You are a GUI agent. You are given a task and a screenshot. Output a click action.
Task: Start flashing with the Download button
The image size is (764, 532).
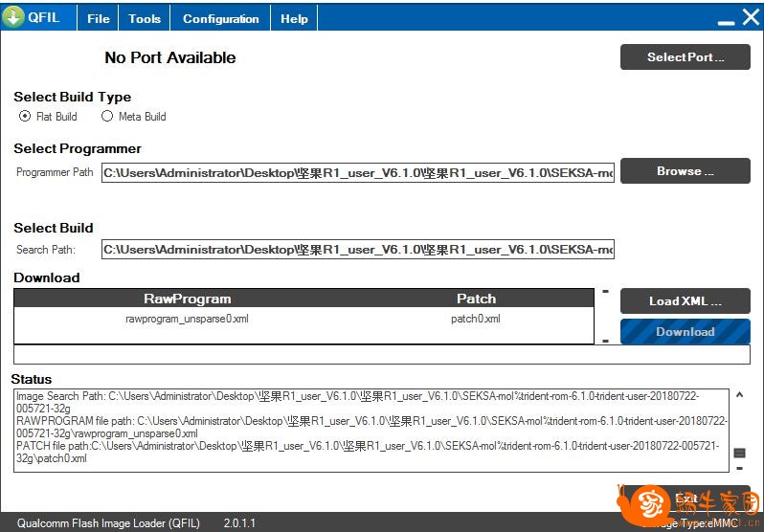[x=685, y=332]
